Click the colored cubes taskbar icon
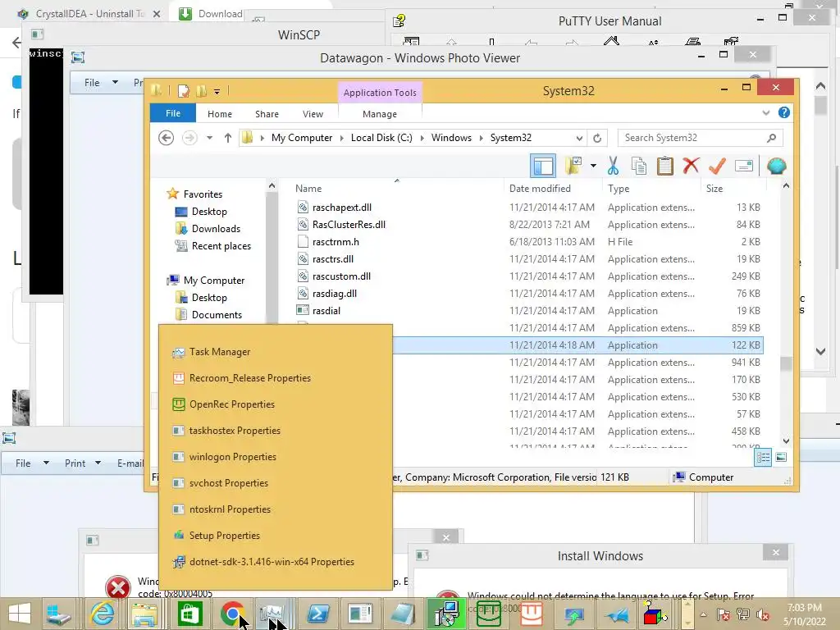 pos(655,614)
